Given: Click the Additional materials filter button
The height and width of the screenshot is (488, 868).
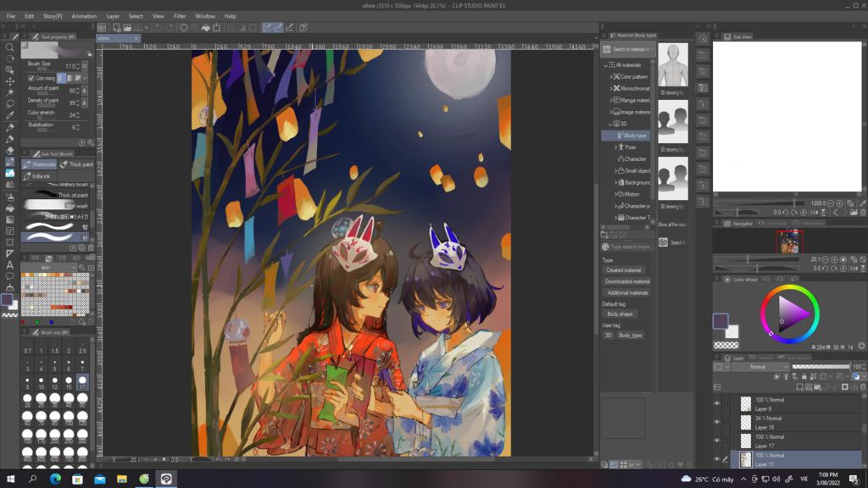Looking at the screenshot, I should (627, 292).
